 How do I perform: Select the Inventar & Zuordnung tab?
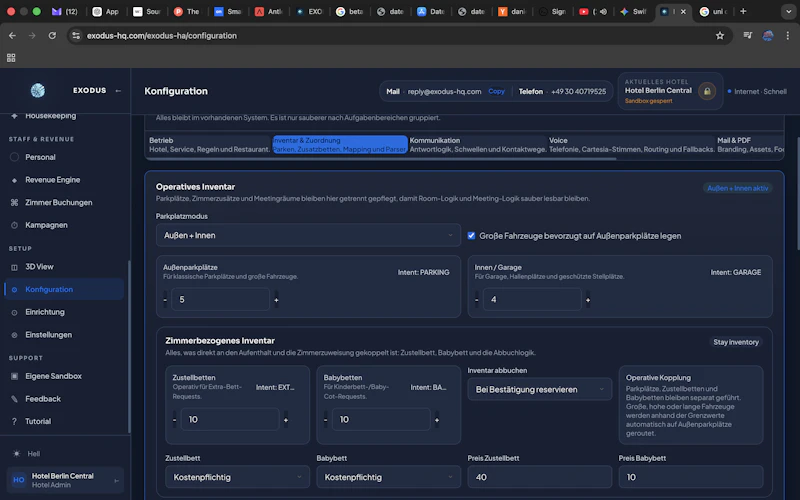point(340,144)
